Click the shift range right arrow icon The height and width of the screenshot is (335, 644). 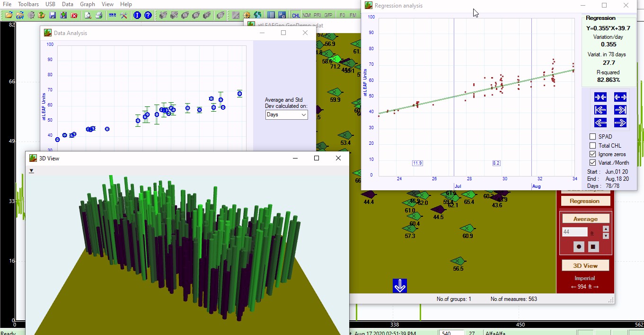pyautogui.click(x=620, y=123)
